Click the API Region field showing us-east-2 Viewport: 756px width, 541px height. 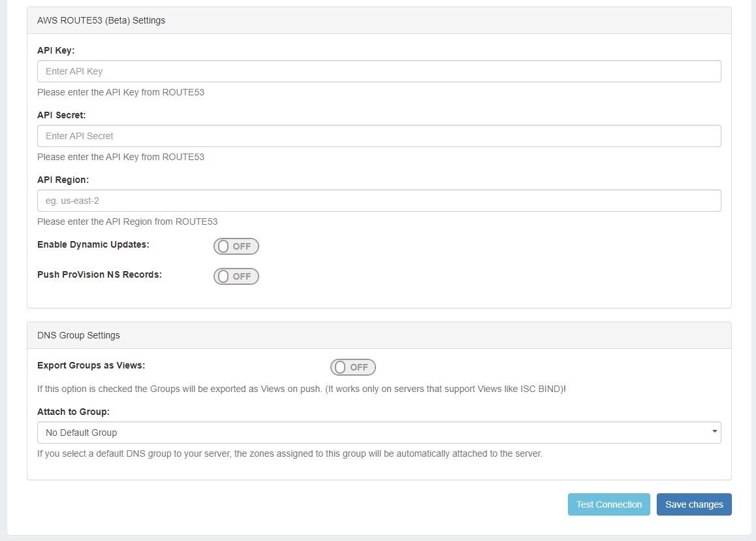pyautogui.click(x=379, y=201)
